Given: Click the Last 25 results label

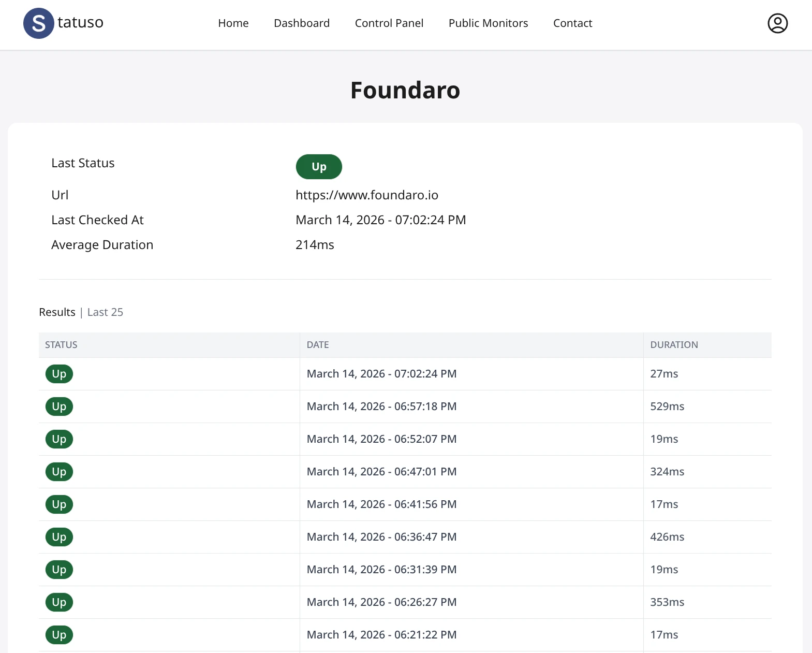Looking at the screenshot, I should 105,312.
